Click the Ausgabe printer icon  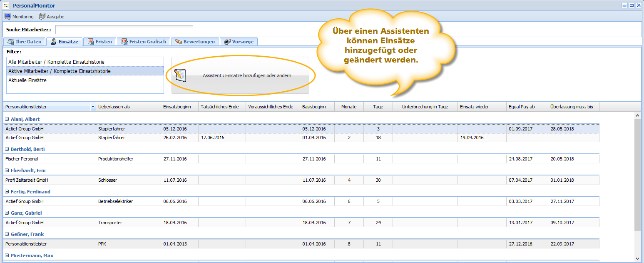point(42,17)
